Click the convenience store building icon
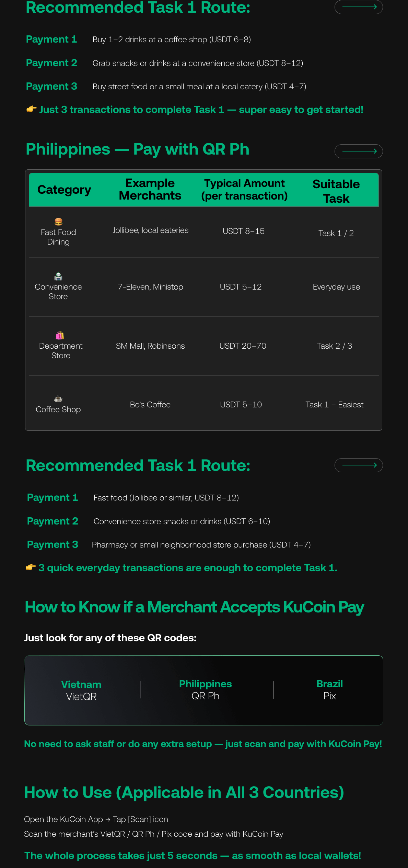Image resolution: width=408 pixels, height=868 pixels. coord(58,276)
